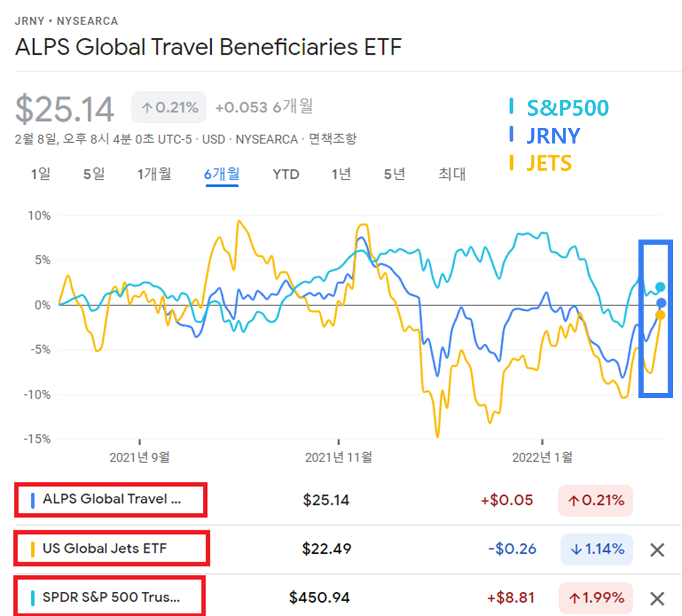The height and width of the screenshot is (616, 682).
Task: Switch to the 1개월 chart range
Action: 154,174
